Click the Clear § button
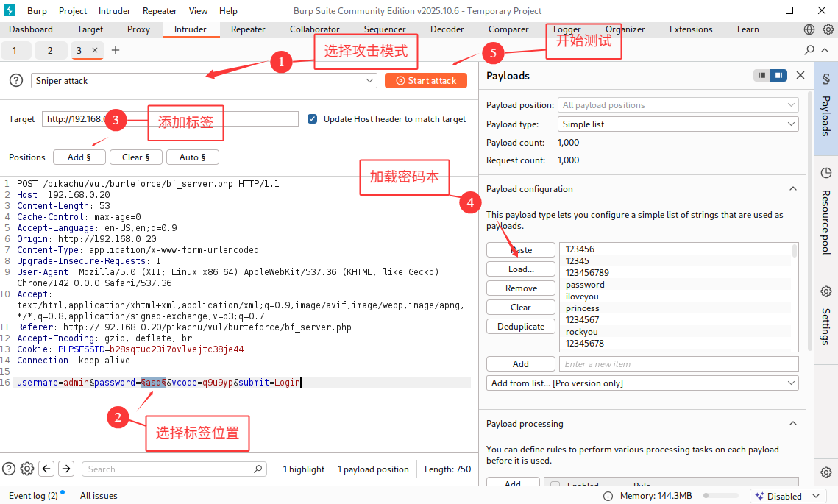The width and height of the screenshot is (838, 504). (136, 157)
